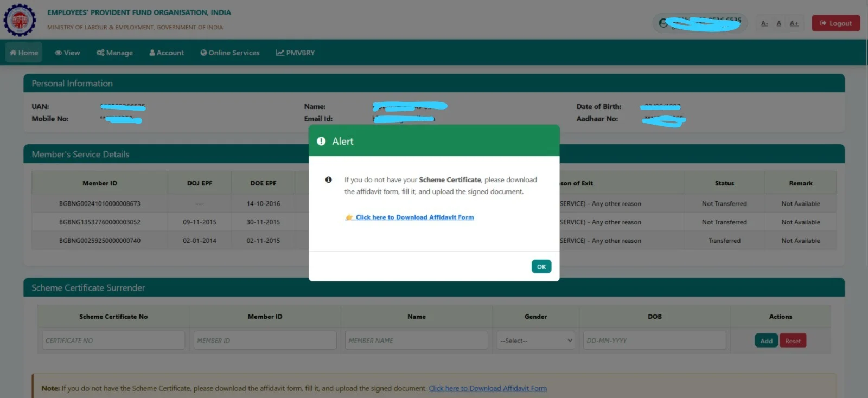Click the DOJ EPF column header
The image size is (868, 398).
200,183
